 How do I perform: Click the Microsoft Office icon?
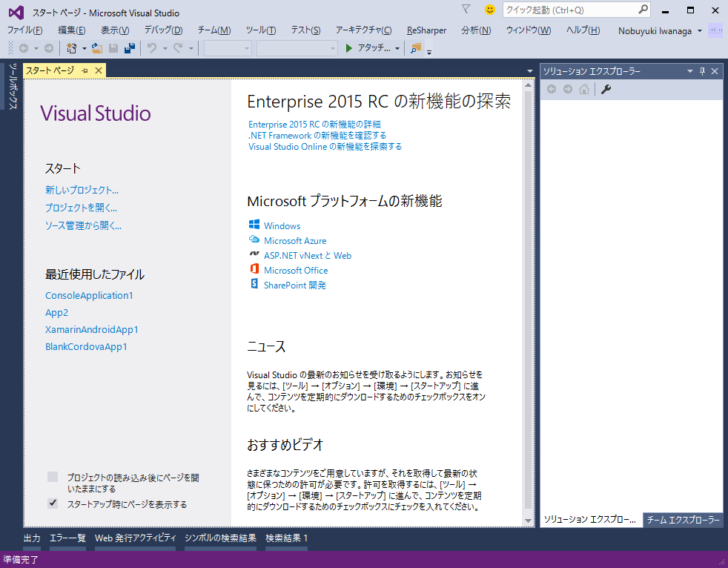[254, 269]
